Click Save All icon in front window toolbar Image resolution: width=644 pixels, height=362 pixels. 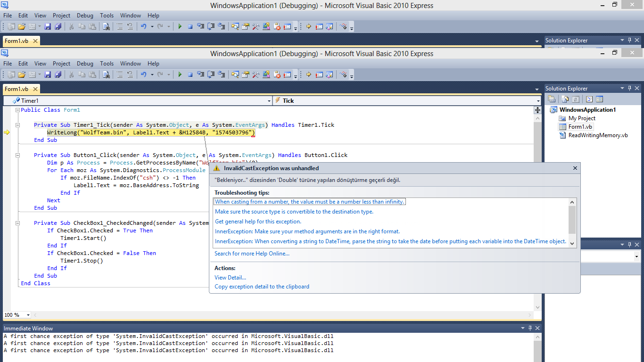tap(58, 74)
